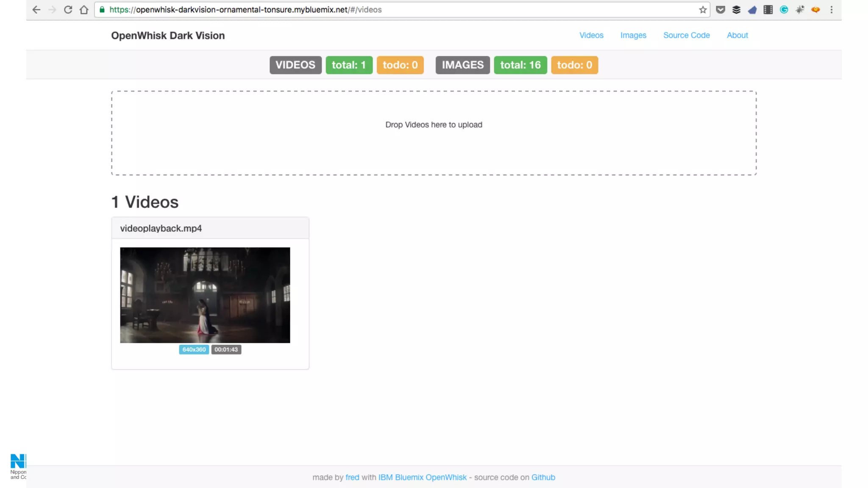Click the Drop Videos upload area
Image resolution: width=868 pixels, height=488 pixels.
click(x=434, y=133)
